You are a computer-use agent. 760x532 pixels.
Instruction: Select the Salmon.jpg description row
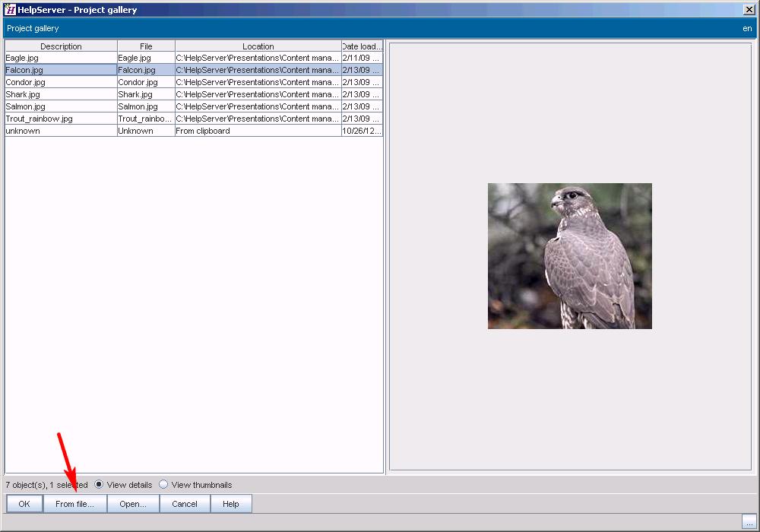[x=61, y=106]
